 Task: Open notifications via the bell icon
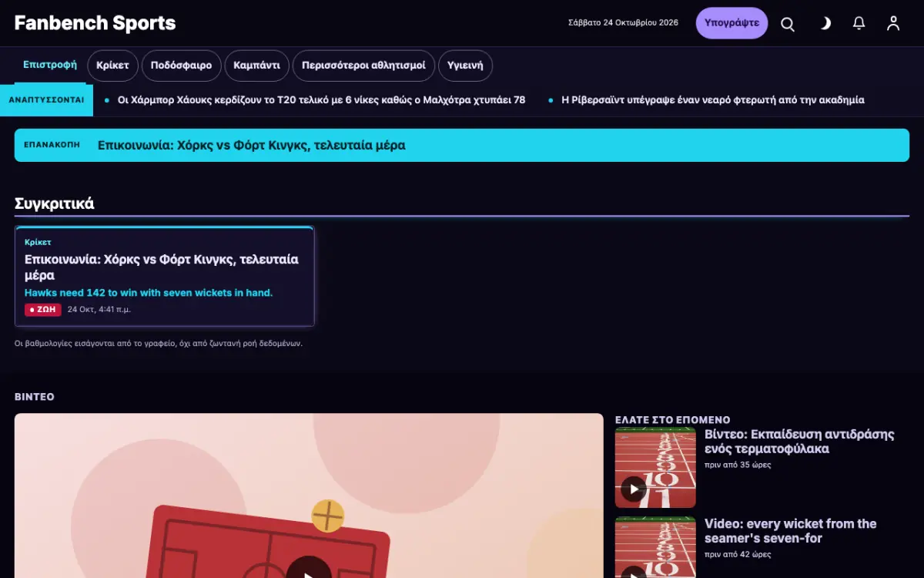point(859,24)
